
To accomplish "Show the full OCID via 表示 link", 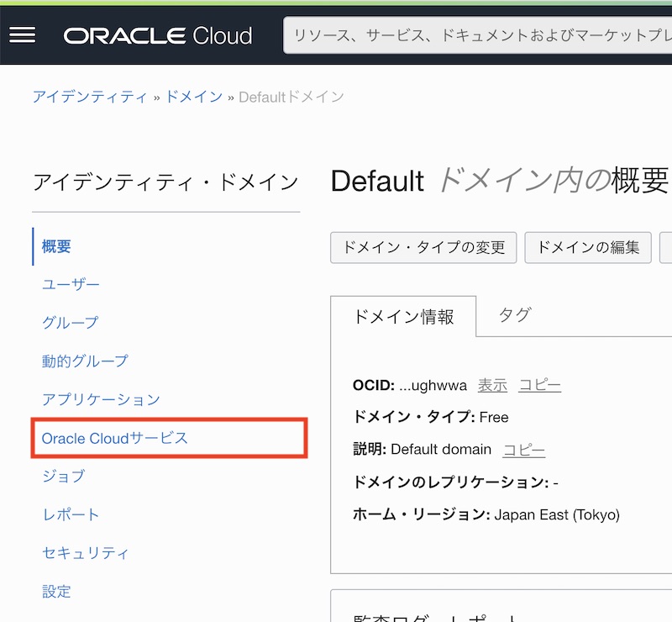I will [492, 386].
